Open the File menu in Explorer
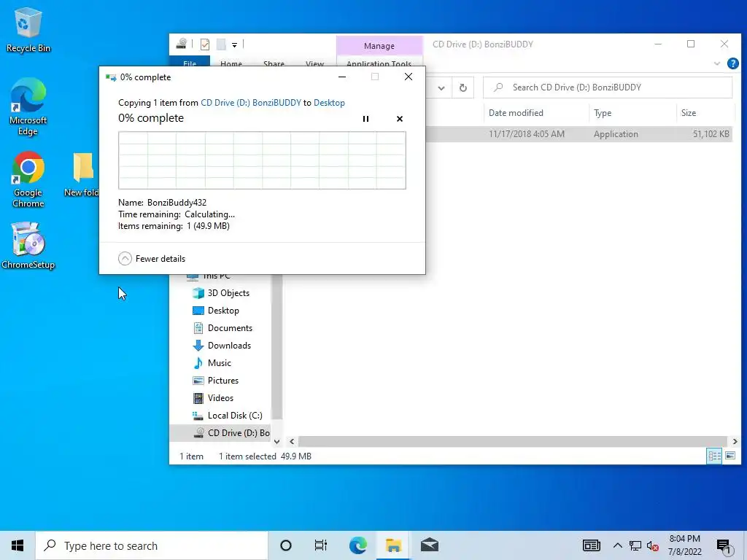747x560 pixels. 190,62
